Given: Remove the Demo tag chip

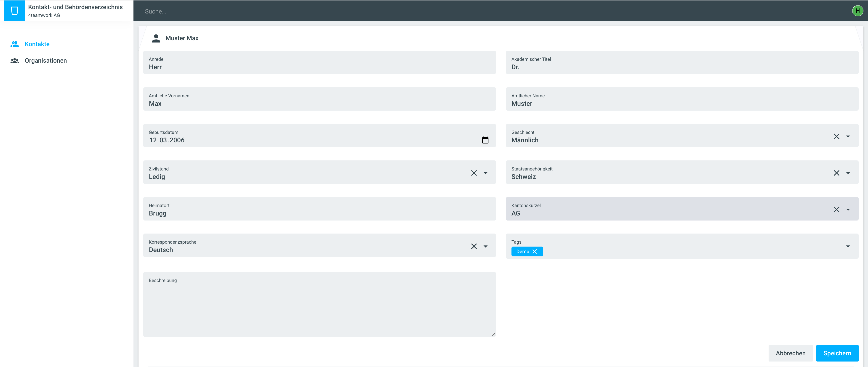Looking at the screenshot, I should pos(535,252).
